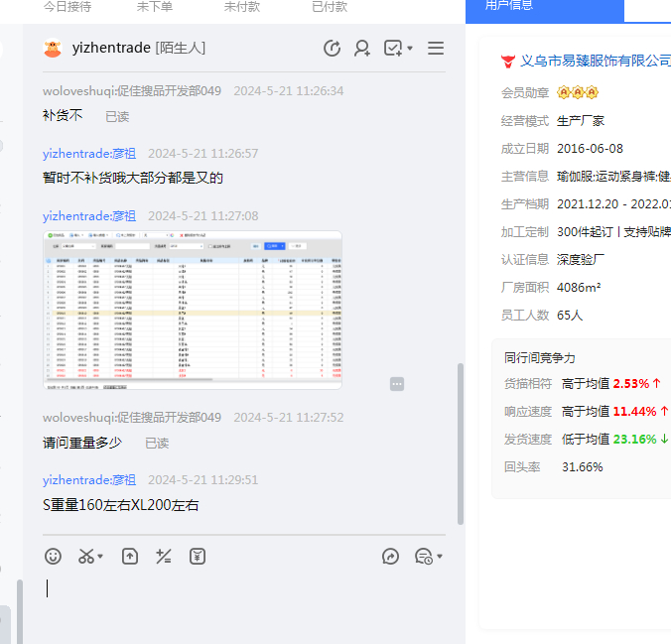Click the yuan payment request icon
This screenshot has height=644, width=671.
(x=198, y=557)
